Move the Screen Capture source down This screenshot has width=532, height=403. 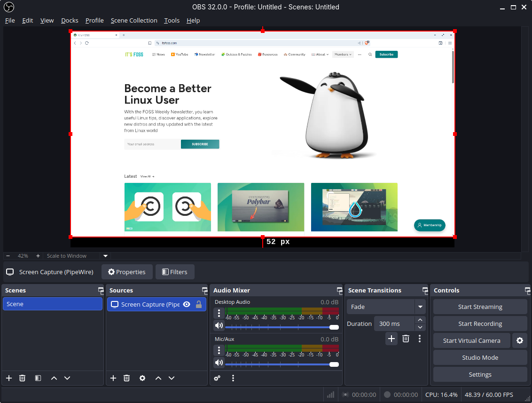172,378
